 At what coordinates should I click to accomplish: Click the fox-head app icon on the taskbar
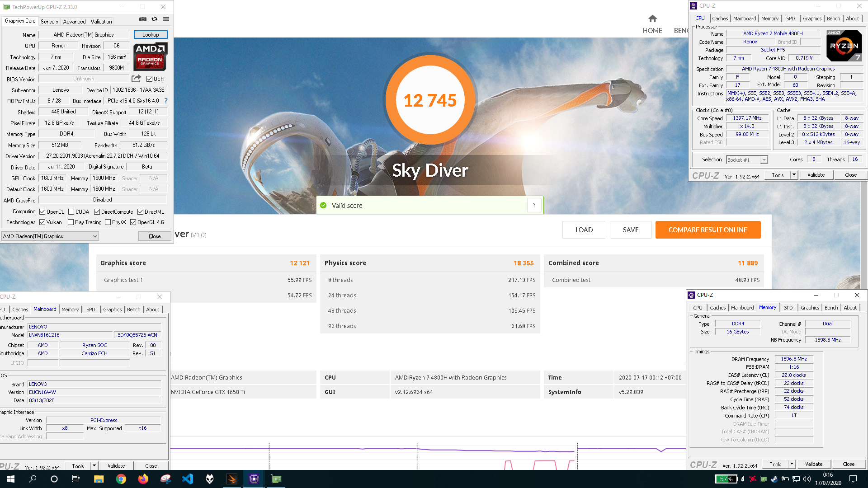(x=210, y=479)
